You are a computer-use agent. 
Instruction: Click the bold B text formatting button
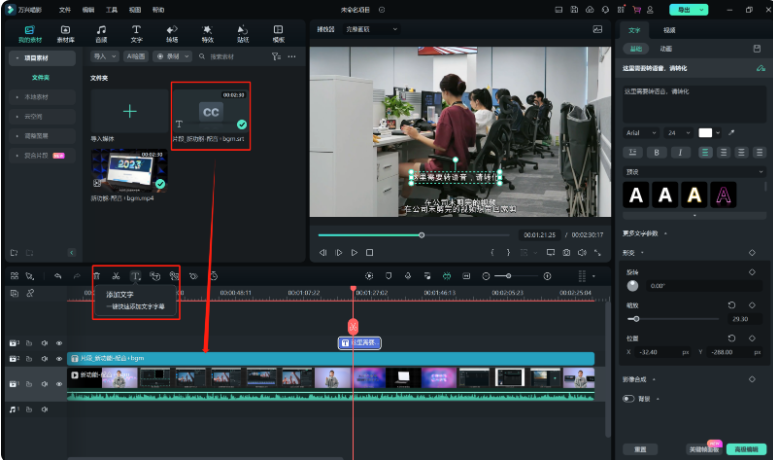coord(656,152)
